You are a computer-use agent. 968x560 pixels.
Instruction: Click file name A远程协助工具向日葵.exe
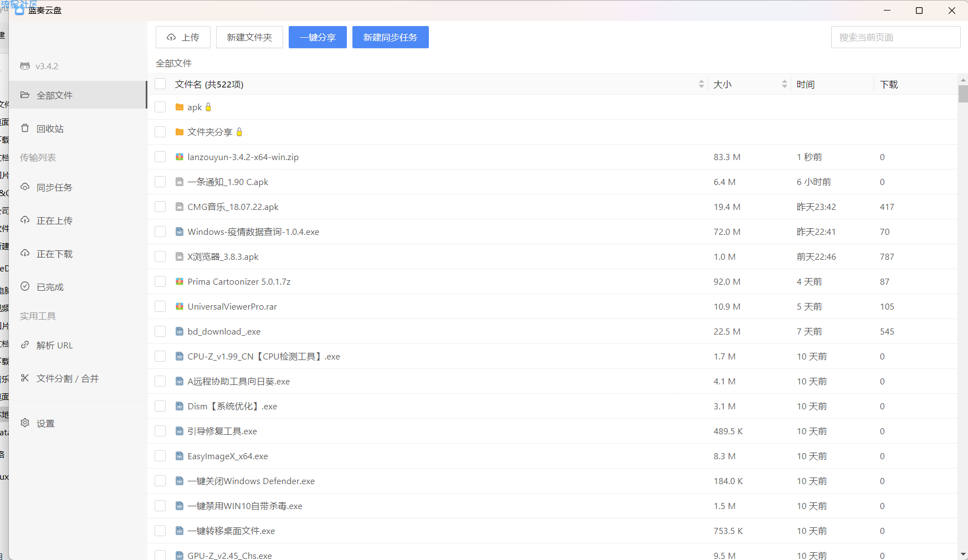pos(239,381)
